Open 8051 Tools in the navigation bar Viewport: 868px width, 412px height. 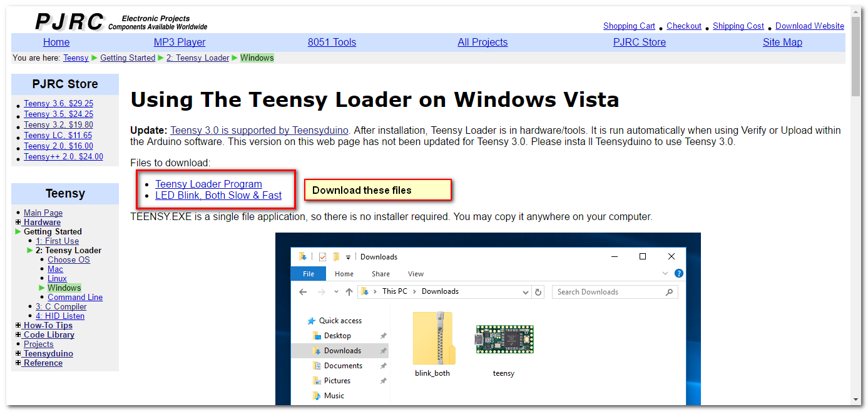point(332,43)
